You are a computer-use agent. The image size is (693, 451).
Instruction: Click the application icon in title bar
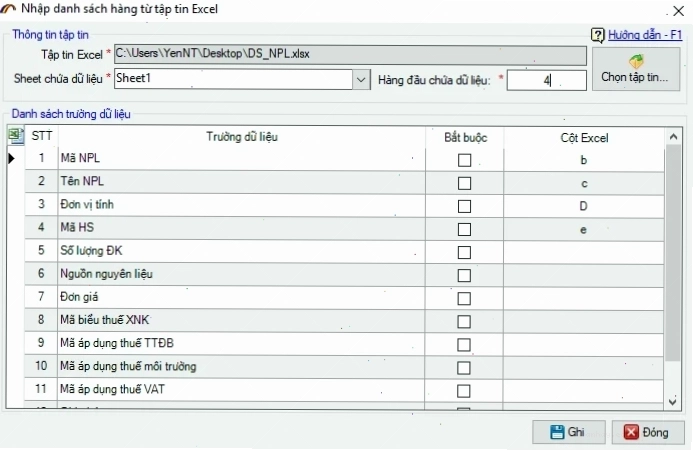[x=8, y=9]
